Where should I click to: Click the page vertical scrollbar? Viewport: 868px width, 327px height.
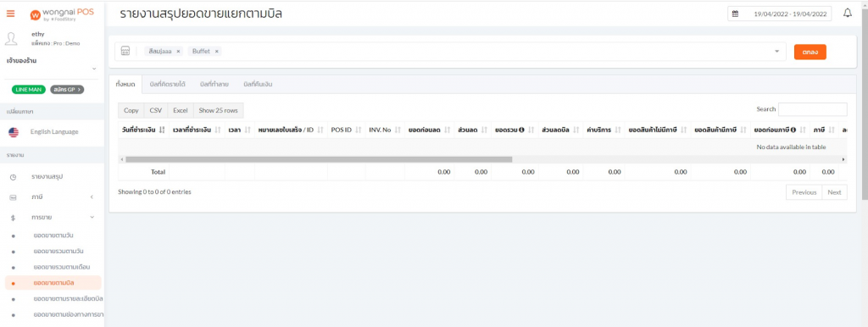(865, 104)
